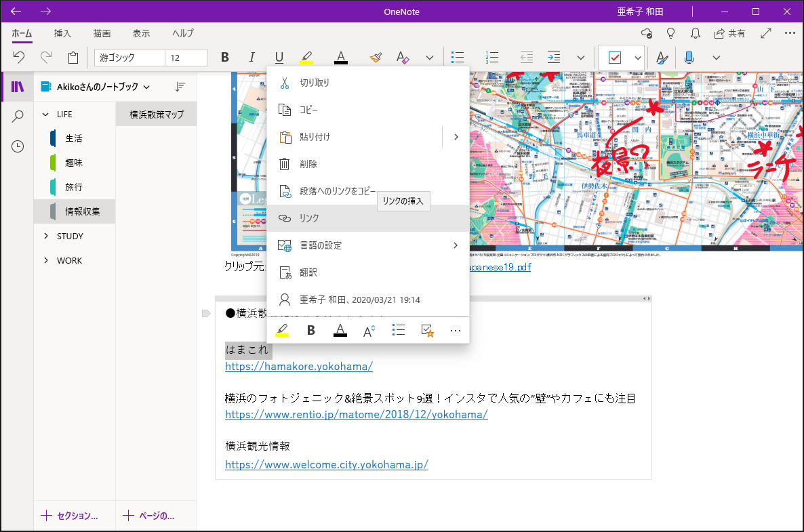Toggle the To Do checkbox tag
This screenshot has height=532, width=804.
click(615, 58)
